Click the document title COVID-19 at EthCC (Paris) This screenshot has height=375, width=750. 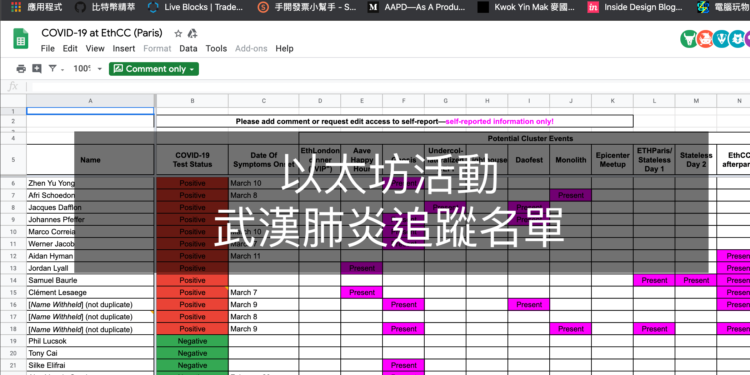[102, 33]
